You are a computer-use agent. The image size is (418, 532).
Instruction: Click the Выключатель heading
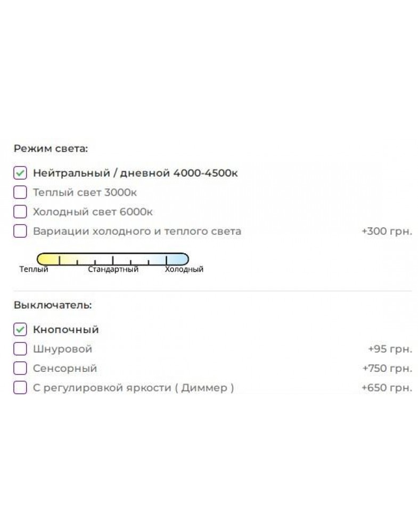pyautogui.click(x=53, y=305)
